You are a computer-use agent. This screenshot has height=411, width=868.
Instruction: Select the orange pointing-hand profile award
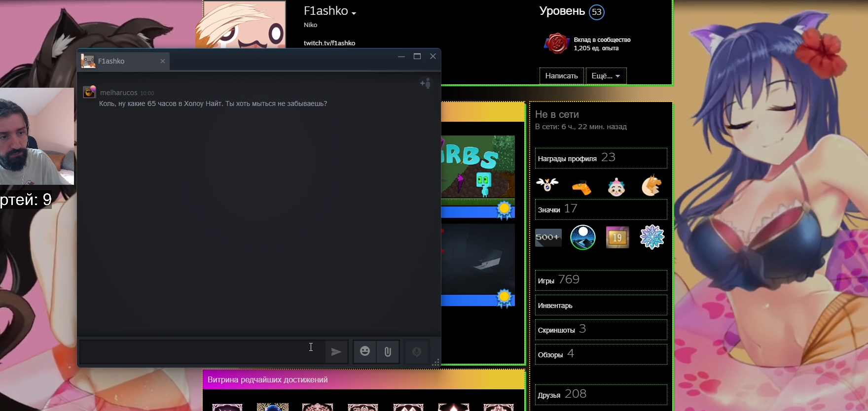[582, 187]
